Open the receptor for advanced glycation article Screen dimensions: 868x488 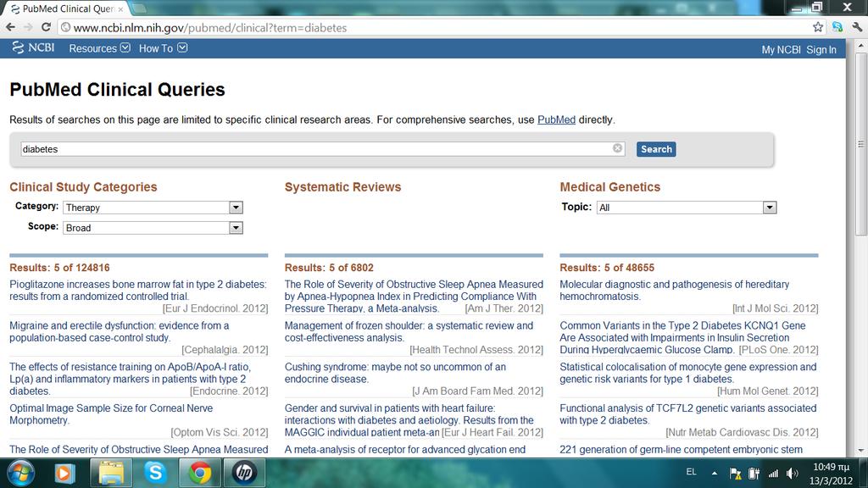405,450
